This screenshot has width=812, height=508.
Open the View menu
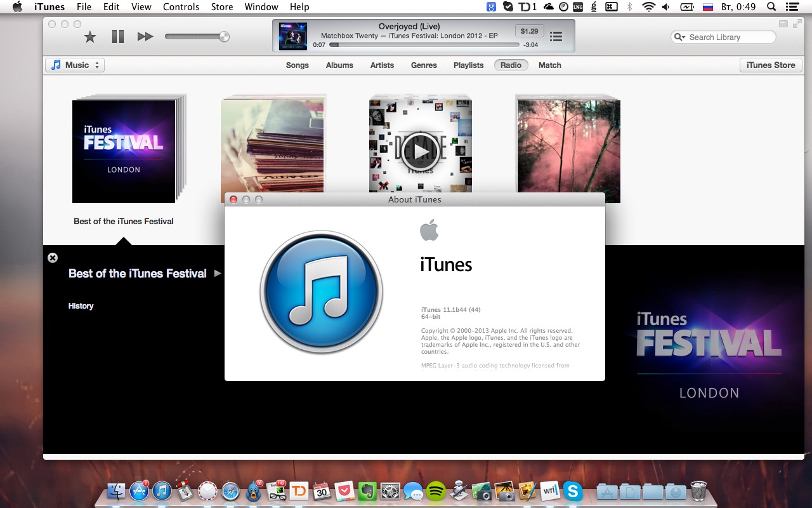point(141,7)
